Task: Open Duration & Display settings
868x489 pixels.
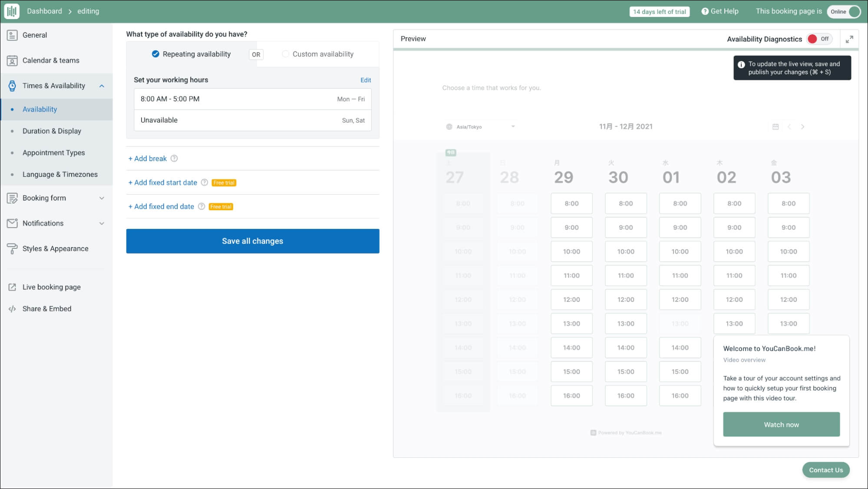Action: click(x=52, y=131)
